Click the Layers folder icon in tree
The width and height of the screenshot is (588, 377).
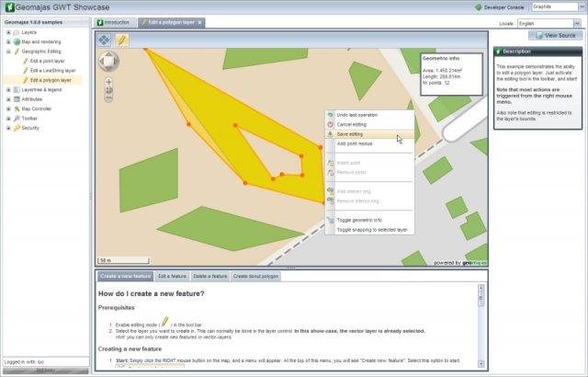[x=17, y=32]
